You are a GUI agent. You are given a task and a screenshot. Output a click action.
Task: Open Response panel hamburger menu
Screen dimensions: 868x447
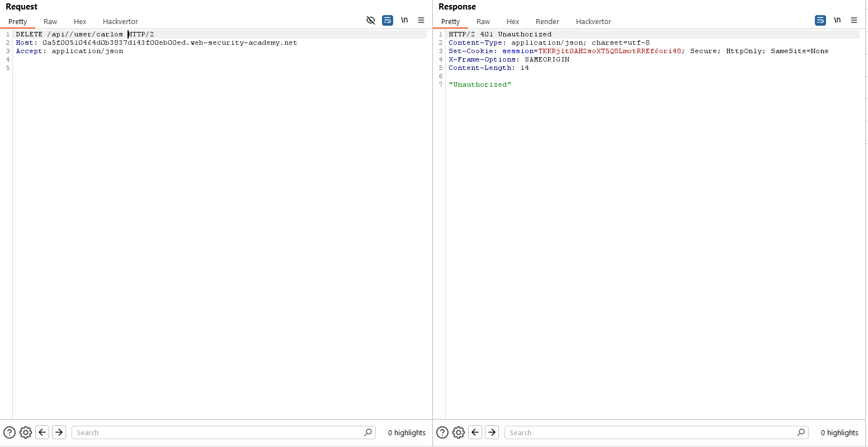tap(854, 20)
